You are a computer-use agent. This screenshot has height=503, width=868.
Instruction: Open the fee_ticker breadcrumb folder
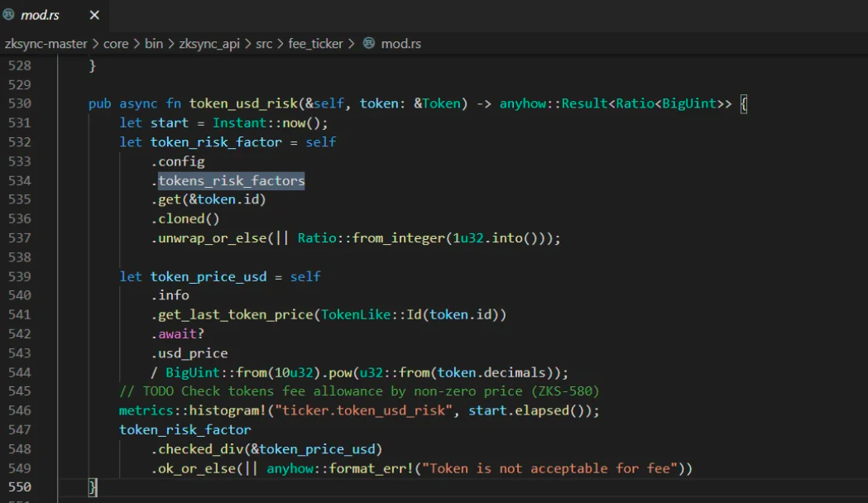coord(315,44)
